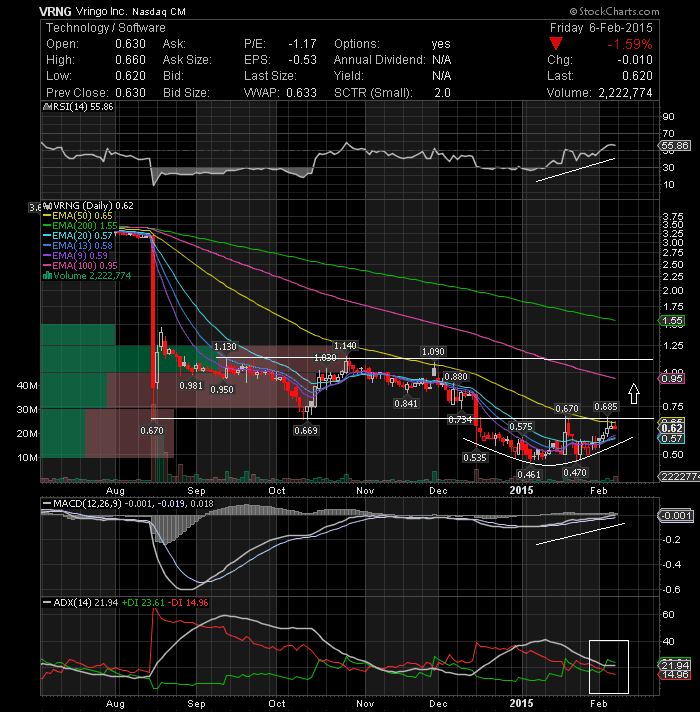
Task: Click the green 'Volume 2,222,774' legend entry
Action: [87, 276]
